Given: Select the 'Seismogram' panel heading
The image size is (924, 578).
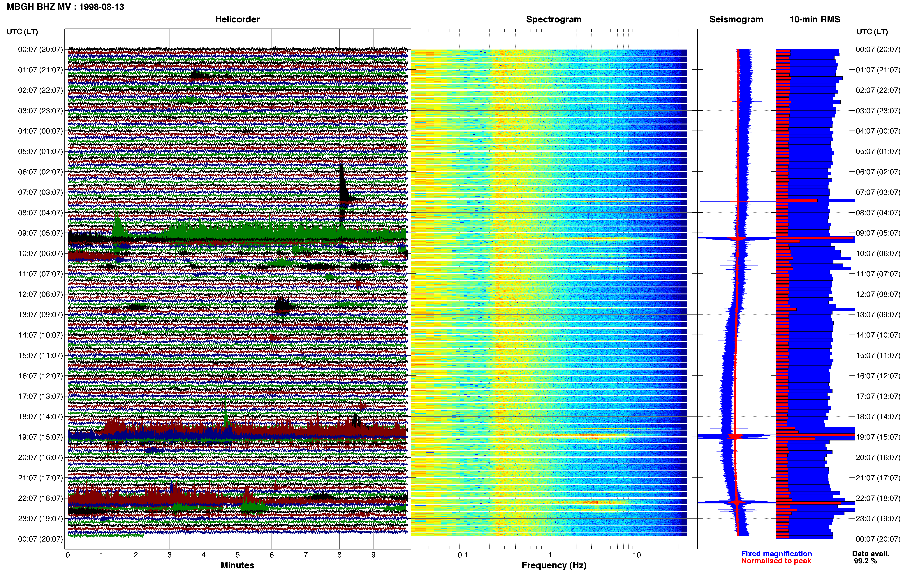Looking at the screenshot, I should click(736, 20).
